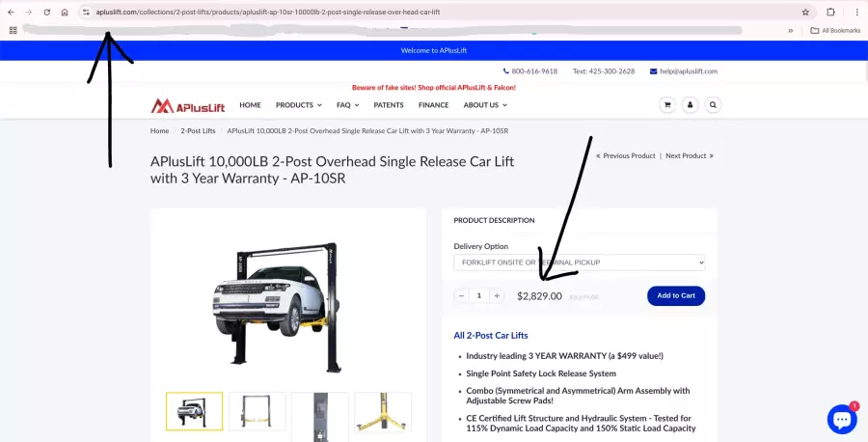Select fourth thumbnail of yellow arms
The width and height of the screenshot is (868, 442).
pos(383,413)
